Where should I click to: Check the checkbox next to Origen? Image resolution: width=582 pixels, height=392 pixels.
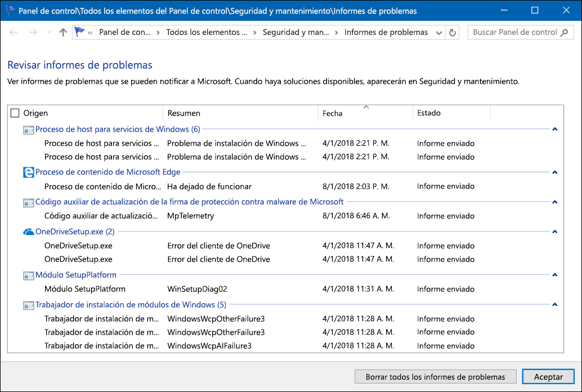pyautogui.click(x=15, y=112)
